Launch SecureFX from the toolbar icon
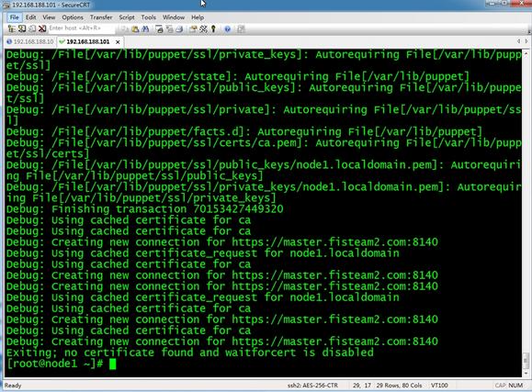This screenshot has width=532, height=392. click(241, 29)
